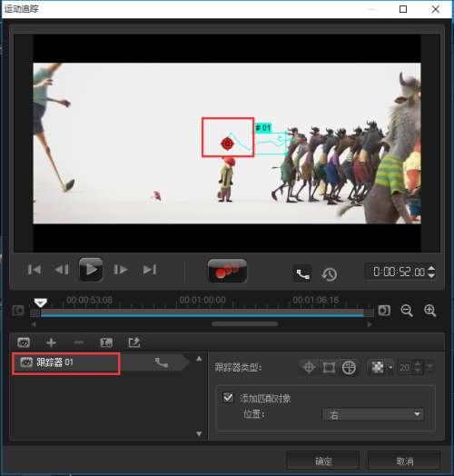Toggle eye visibility of 跟踪器 01
The width and height of the screenshot is (454, 476).
point(26,362)
